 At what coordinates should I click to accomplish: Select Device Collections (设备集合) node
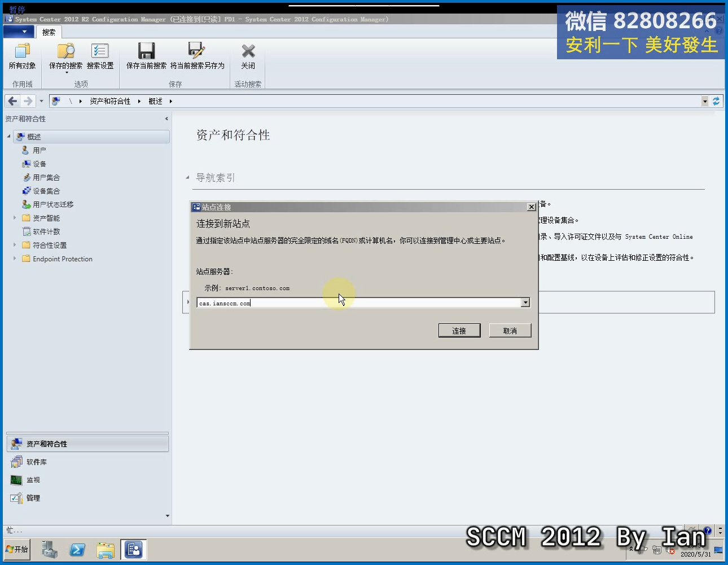pos(46,191)
